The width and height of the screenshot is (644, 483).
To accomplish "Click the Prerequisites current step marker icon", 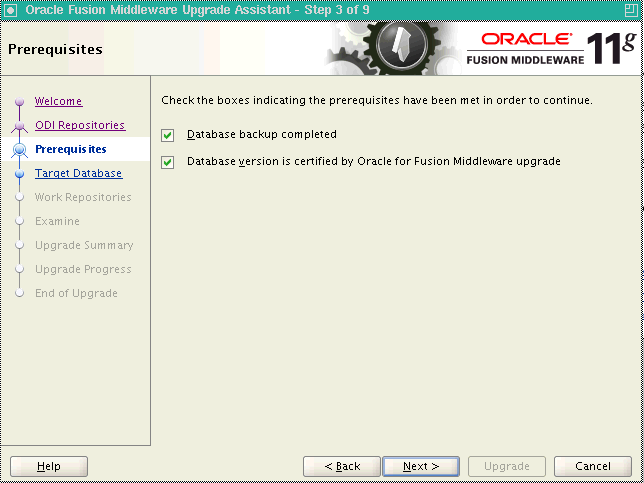I will 19,150.
